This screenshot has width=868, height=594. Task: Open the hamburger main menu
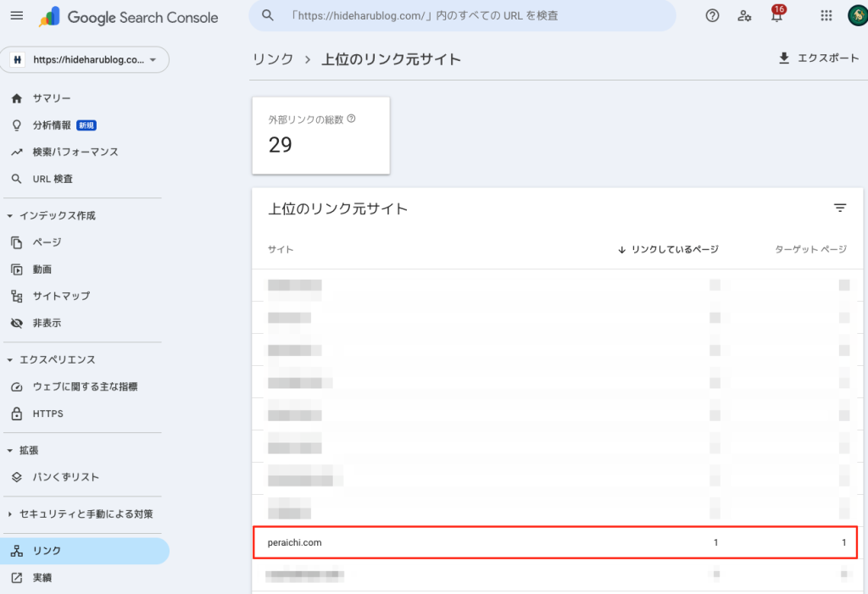(x=17, y=17)
